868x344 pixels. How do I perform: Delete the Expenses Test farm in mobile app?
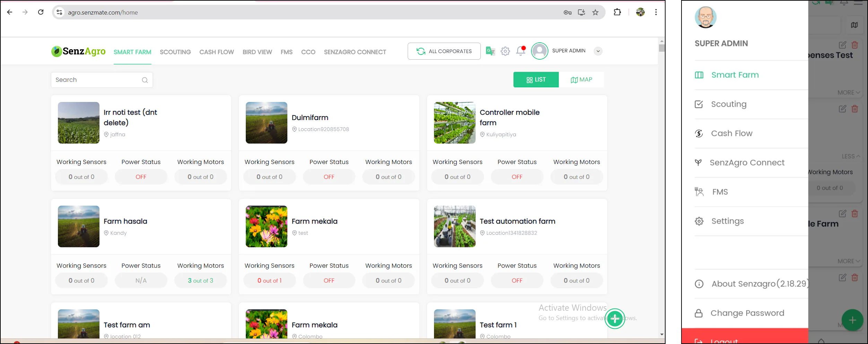coord(855,45)
